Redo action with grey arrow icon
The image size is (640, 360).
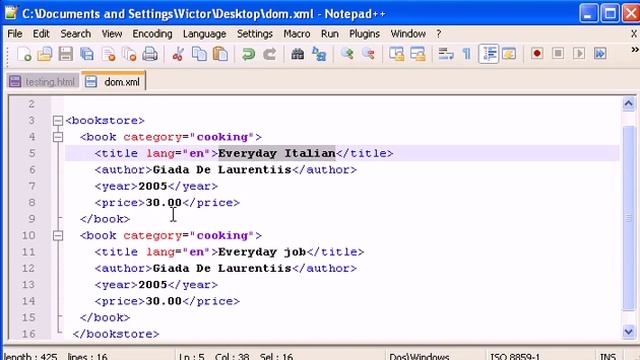coord(269,54)
